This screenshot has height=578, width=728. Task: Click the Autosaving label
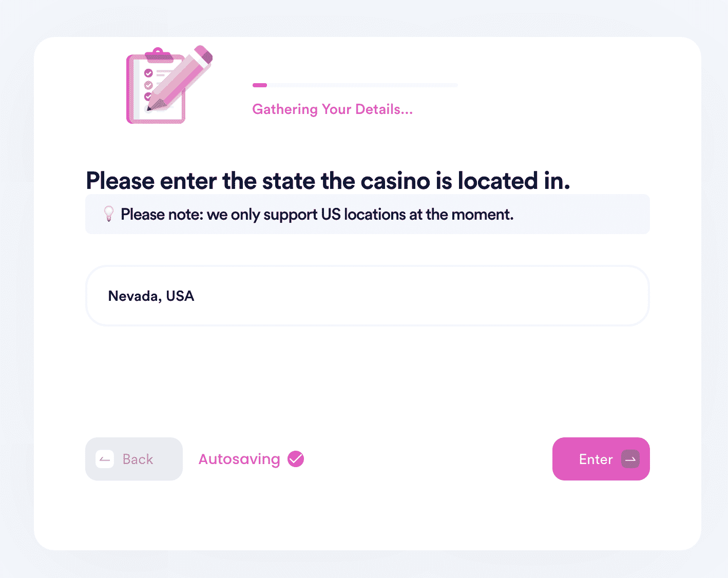239,459
